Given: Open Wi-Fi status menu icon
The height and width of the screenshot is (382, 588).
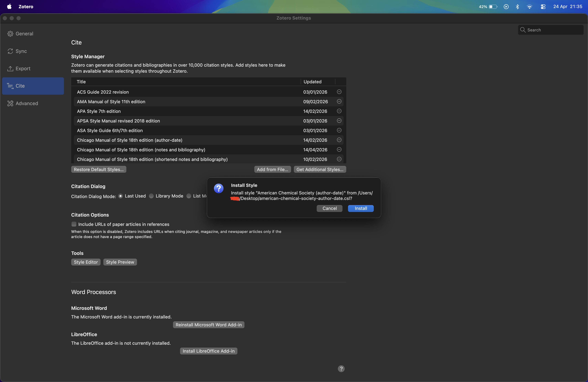Looking at the screenshot, I should pos(529,7).
